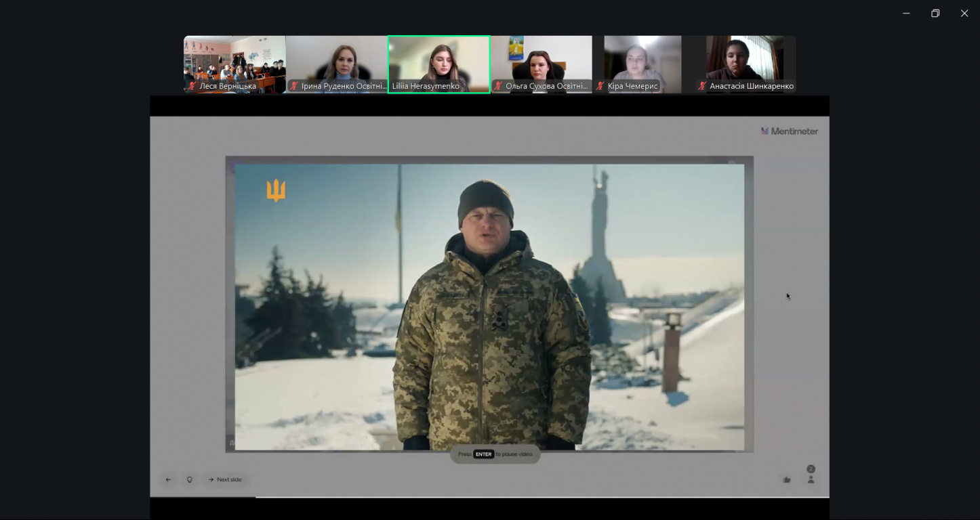Click the golden trident emblem in video
This screenshot has width=980, height=520.
click(276, 190)
